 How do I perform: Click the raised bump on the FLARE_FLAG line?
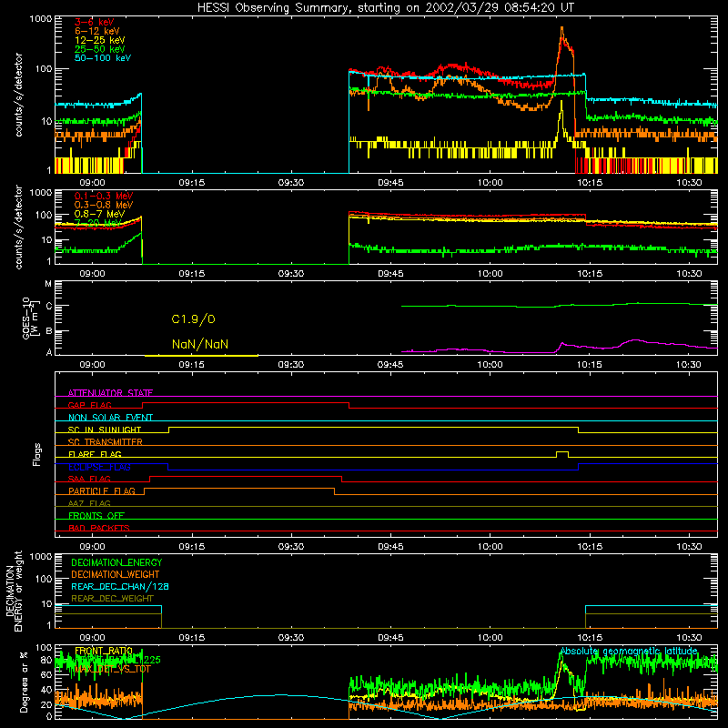click(561, 452)
